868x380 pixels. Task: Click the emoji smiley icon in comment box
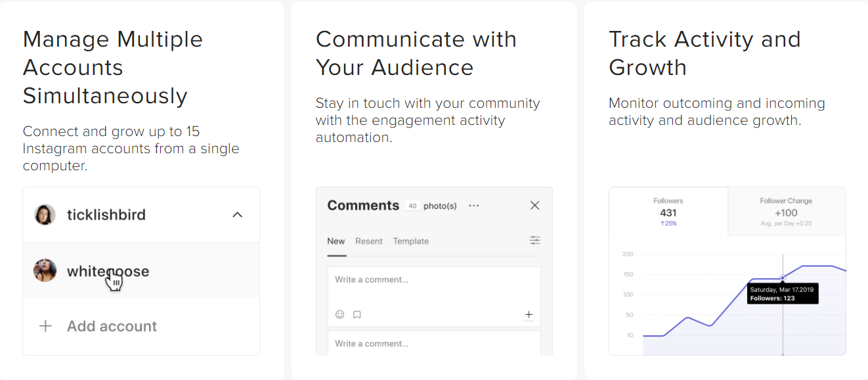click(x=339, y=314)
